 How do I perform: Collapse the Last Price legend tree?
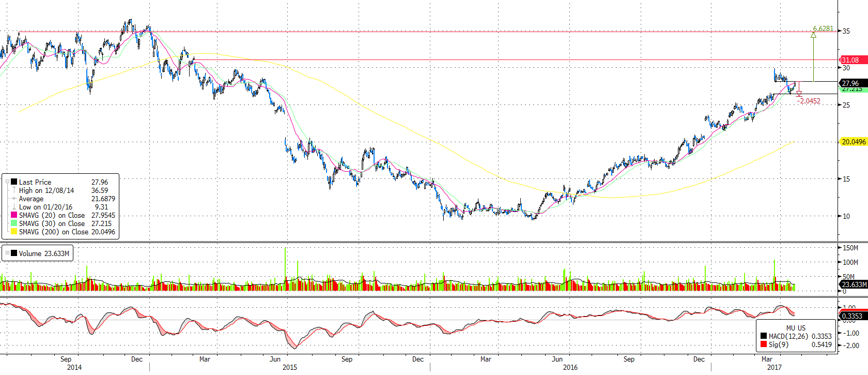point(7,182)
